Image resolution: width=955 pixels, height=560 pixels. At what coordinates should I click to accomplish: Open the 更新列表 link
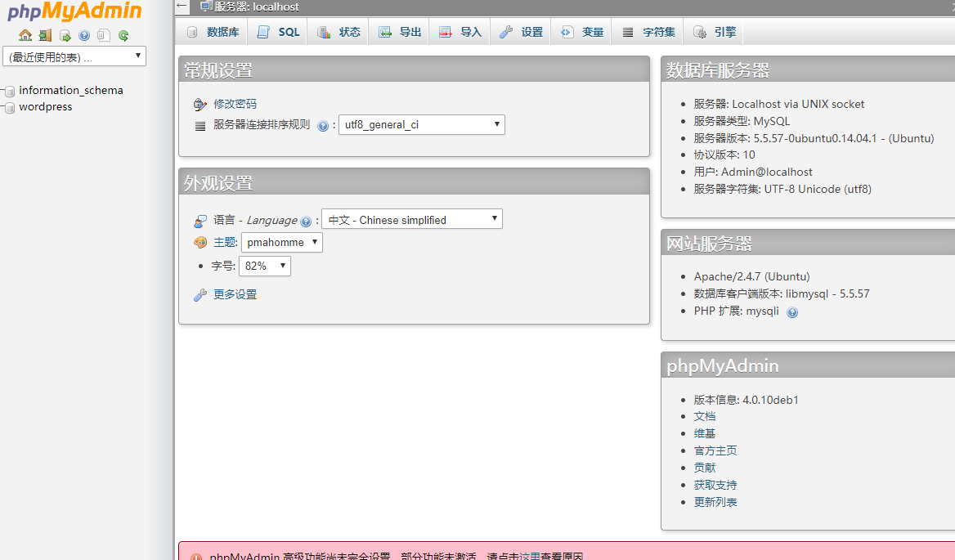(x=715, y=502)
